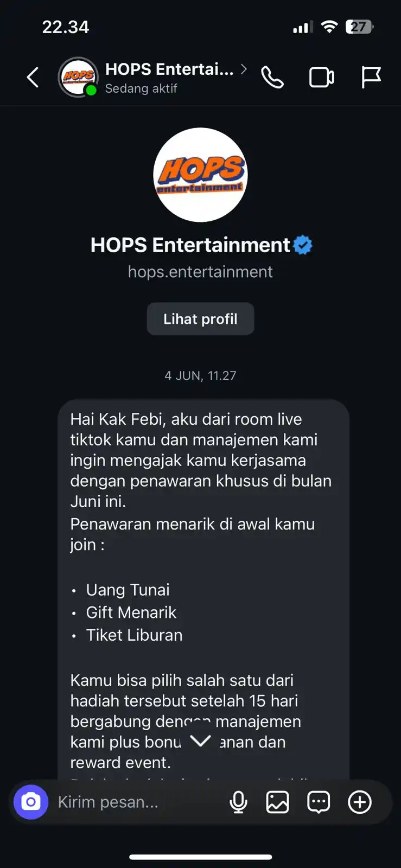Open the camera from message bar
This screenshot has width=401, height=868.
[x=31, y=802]
